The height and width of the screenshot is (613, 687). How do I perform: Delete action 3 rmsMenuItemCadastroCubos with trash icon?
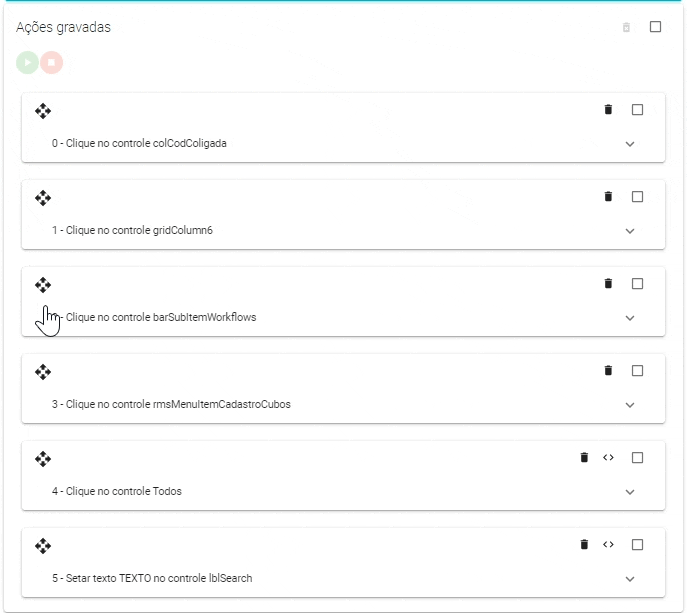[608, 371]
